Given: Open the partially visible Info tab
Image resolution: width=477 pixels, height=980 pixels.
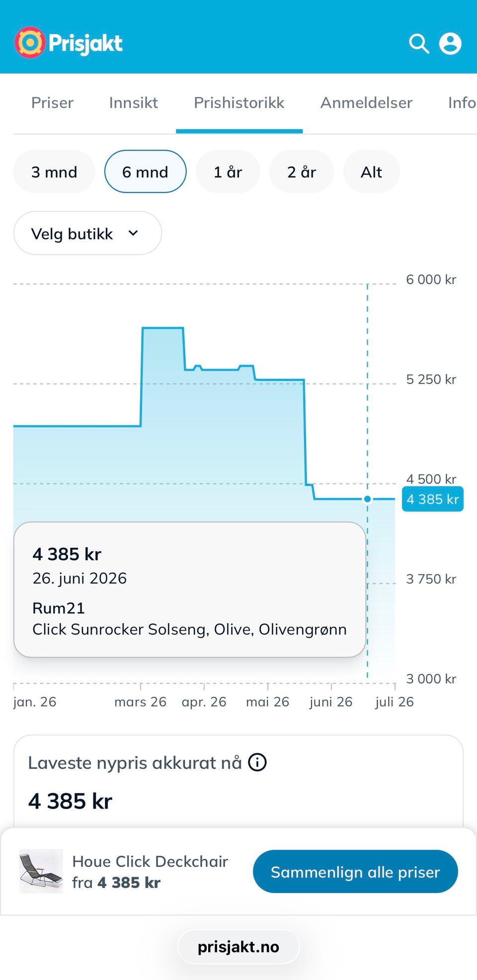Looking at the screenshot, I should pos(462,103).
